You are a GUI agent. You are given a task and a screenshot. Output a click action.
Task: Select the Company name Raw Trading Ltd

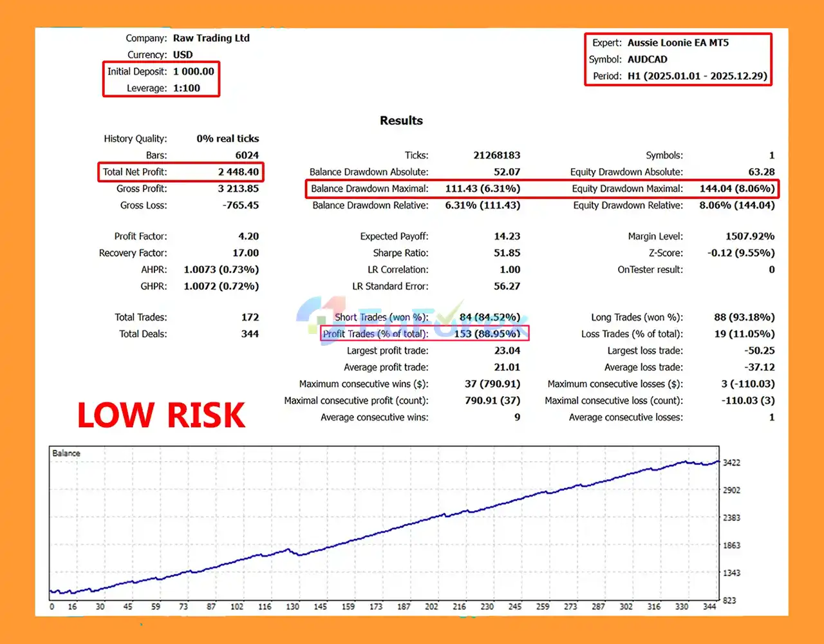point(211,38)
